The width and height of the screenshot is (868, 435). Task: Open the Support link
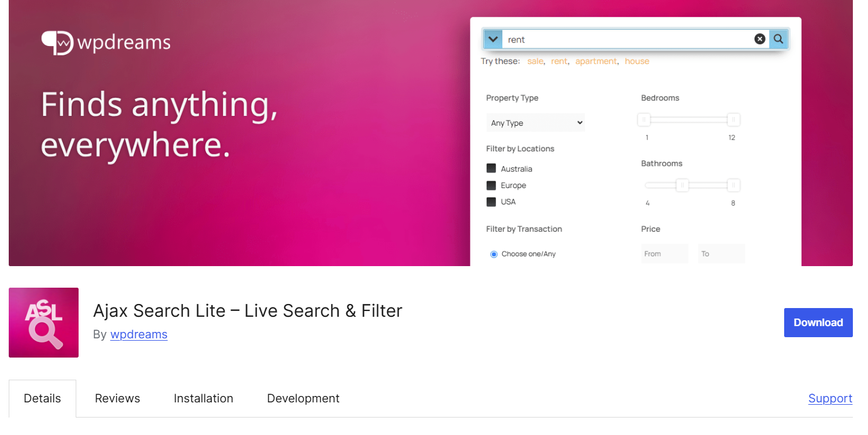click(x=830, y=398)
